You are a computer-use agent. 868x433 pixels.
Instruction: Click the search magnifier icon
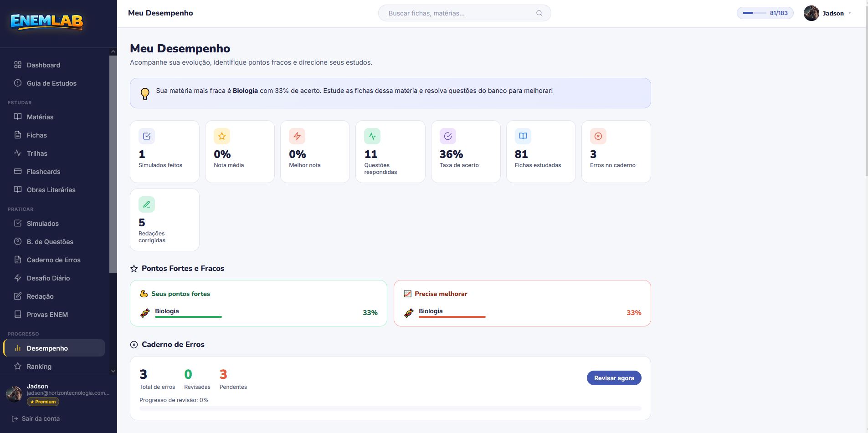(539, 13)
